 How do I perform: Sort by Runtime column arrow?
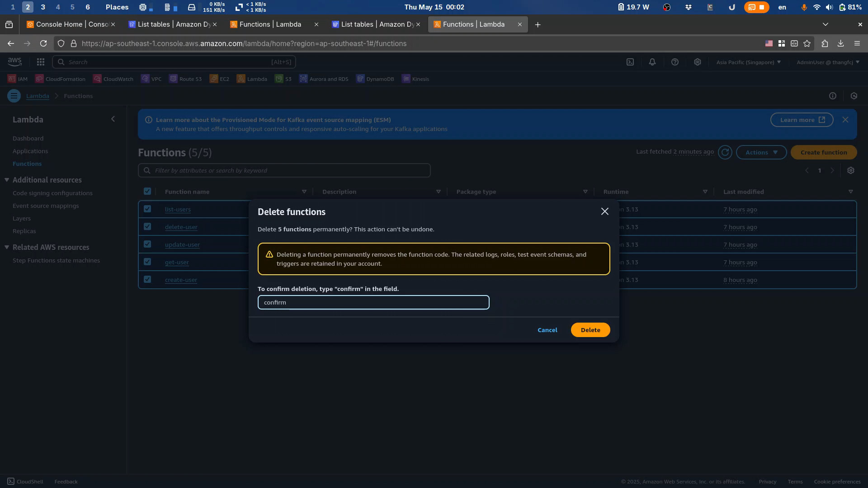[705, 192]
